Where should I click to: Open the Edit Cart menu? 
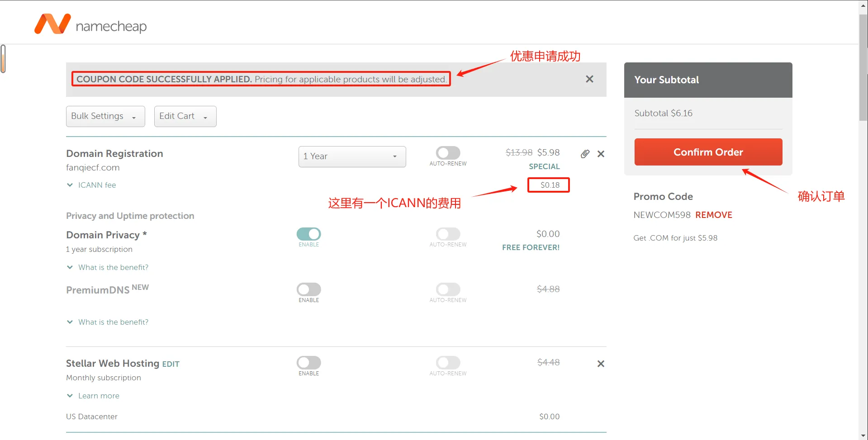tap(185, 116)
